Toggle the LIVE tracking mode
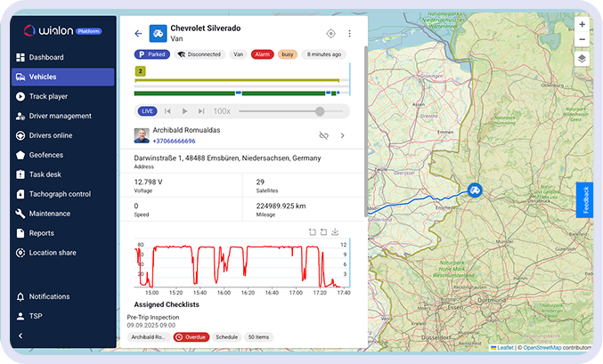The height and width of the screenshot is (364, 603). pos(148,111)
